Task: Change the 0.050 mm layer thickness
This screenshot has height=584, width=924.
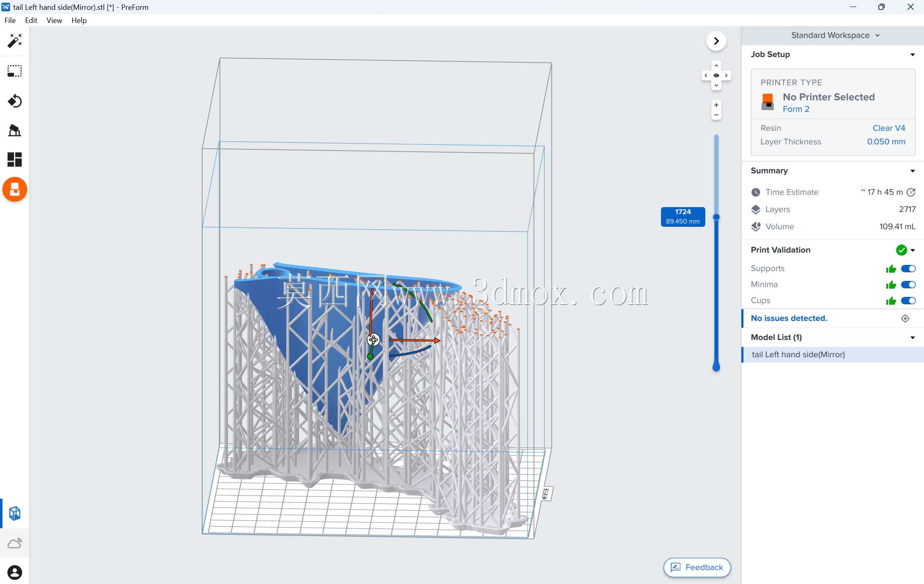Action: [x=886, y=141]
